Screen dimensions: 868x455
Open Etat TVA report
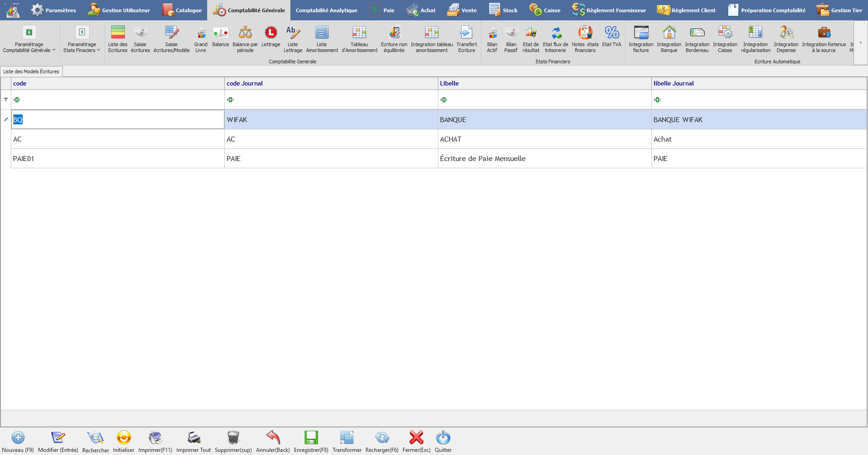coord(612,37)
